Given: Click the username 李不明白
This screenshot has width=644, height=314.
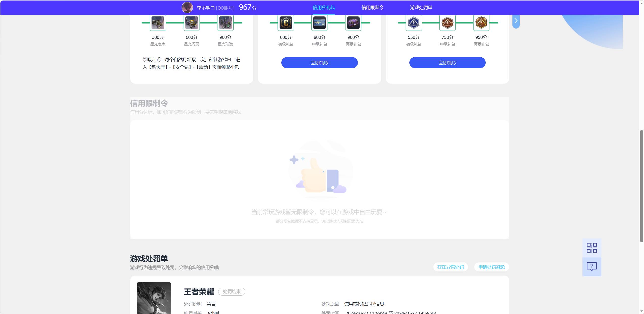Looking at the screenshot, I should pyautogui.click(x=206, y=8).
